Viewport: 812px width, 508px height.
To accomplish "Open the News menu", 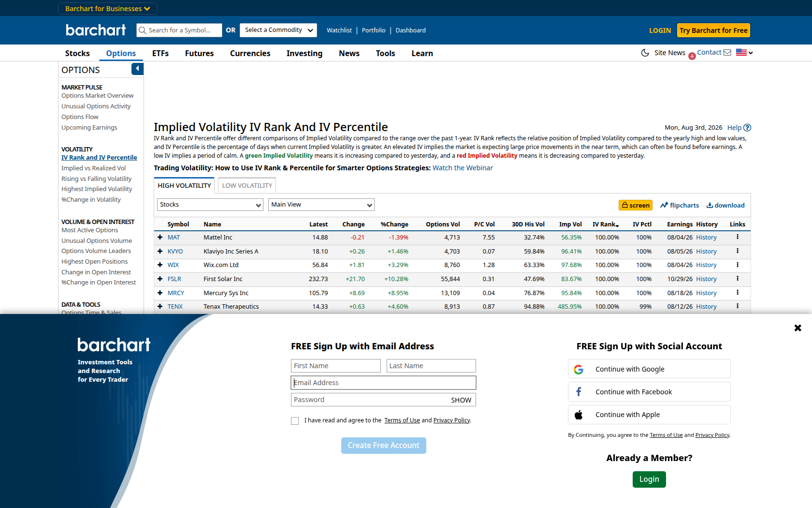I will click(349, 53).
